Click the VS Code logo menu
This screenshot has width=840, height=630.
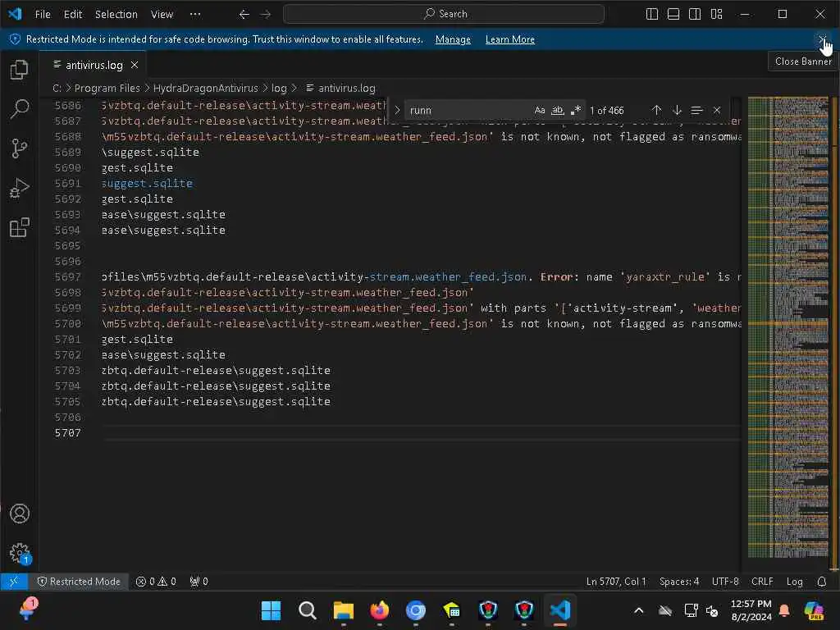[x=15, y=14]
